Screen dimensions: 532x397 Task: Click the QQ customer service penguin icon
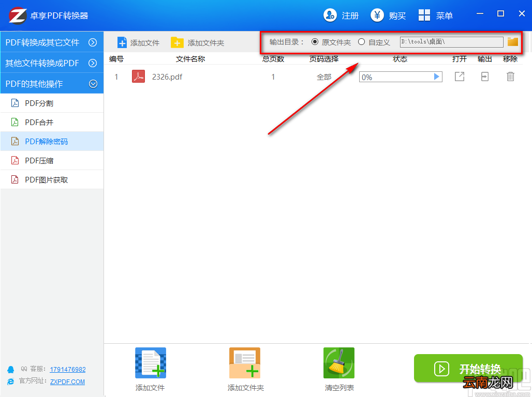tap(11, 369)
